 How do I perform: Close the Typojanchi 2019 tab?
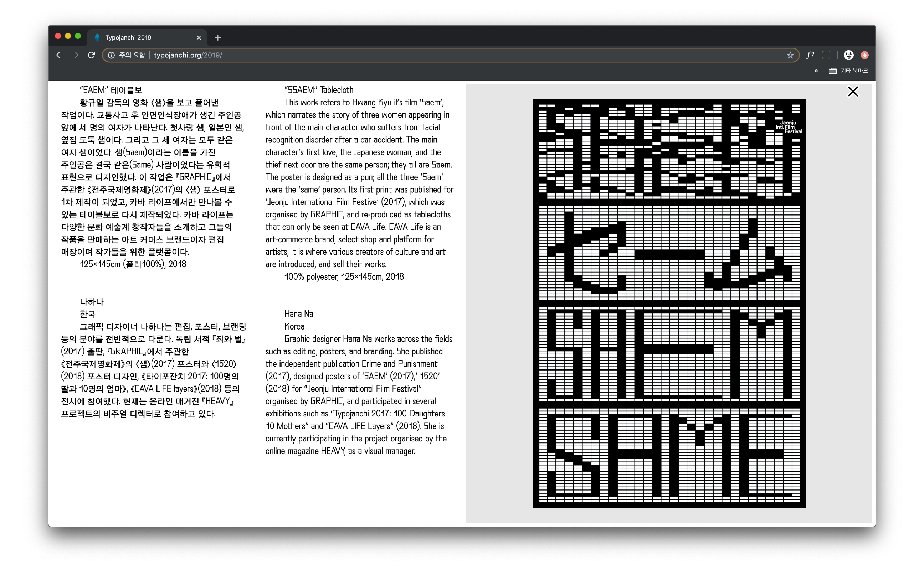tap(199, 37)
